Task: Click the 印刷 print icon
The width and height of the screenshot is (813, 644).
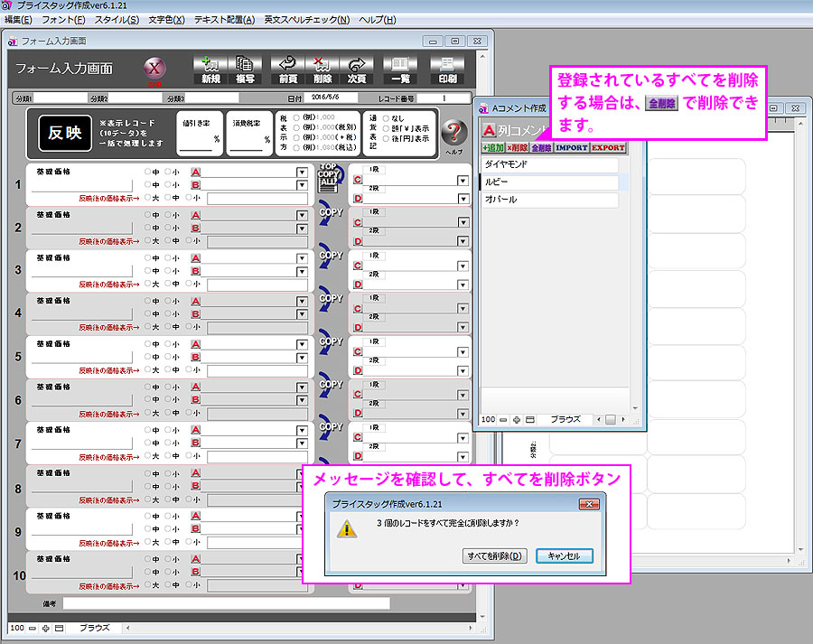Action: [x=446, y=70]
